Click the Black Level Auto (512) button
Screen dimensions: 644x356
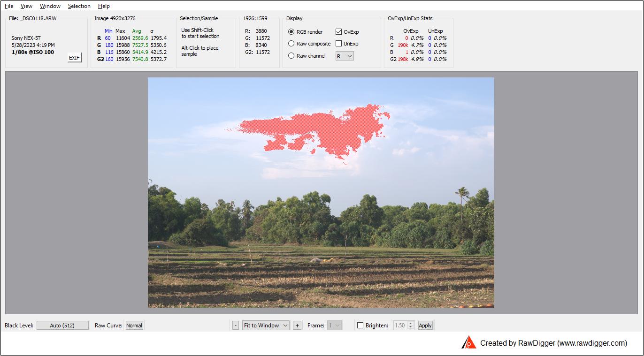(x=62, y=326)
